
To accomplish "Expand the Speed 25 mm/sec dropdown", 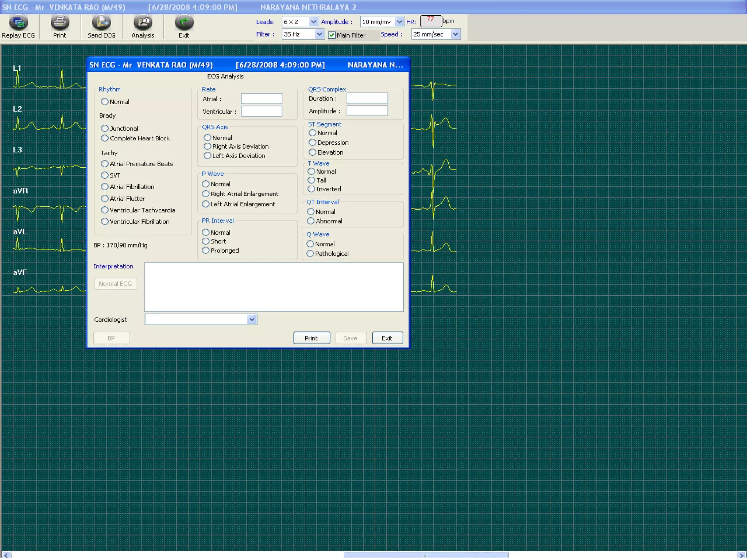I will pos(455,34).
